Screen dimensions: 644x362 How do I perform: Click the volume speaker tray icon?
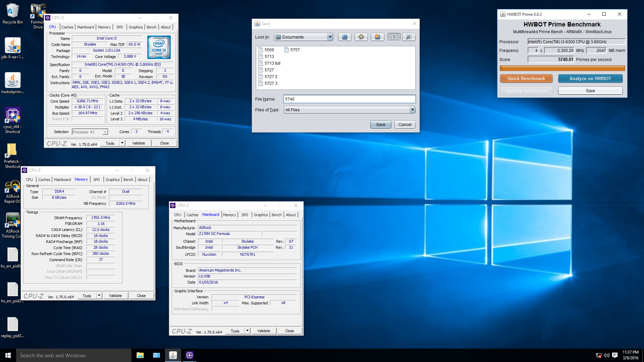point(606,355)
